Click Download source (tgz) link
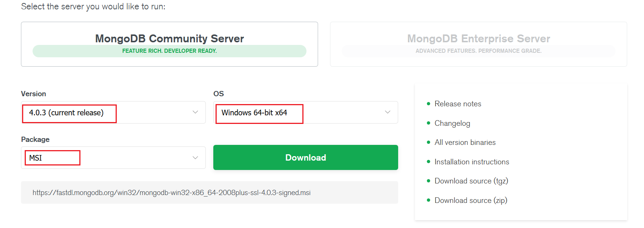644x228 pixels. pos(471,181)
